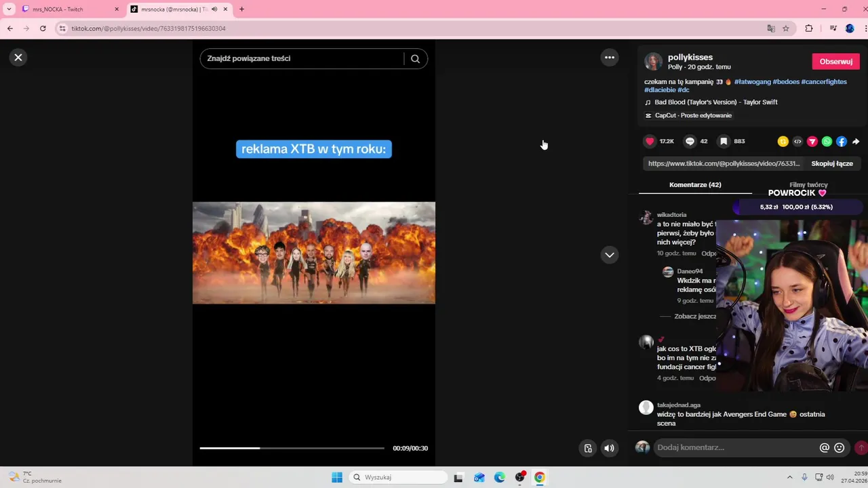
Task: Click the Obserwuj follow button
Action: coord(835,61)
